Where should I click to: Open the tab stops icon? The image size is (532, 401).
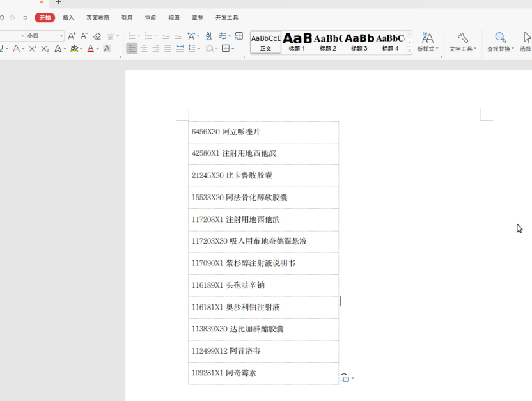pyautogui.click(x=239, y=36)
